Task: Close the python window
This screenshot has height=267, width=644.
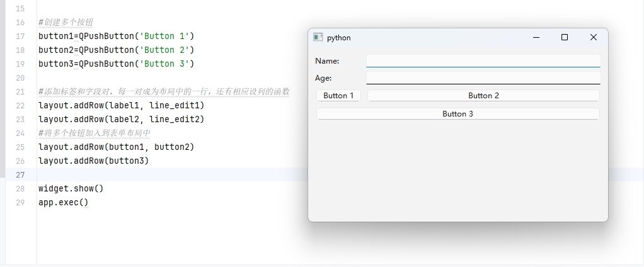Action: 593,38
